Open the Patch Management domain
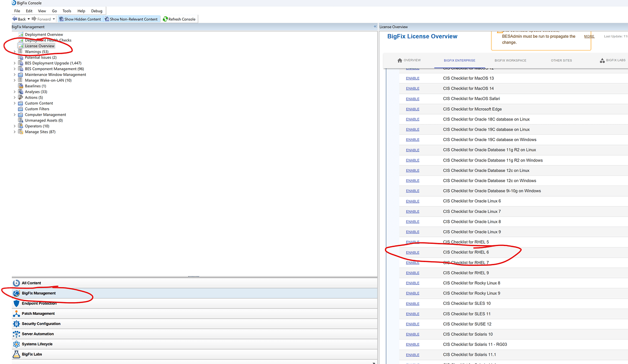Viewport: 628px width, 364px height. click(195, 313)
